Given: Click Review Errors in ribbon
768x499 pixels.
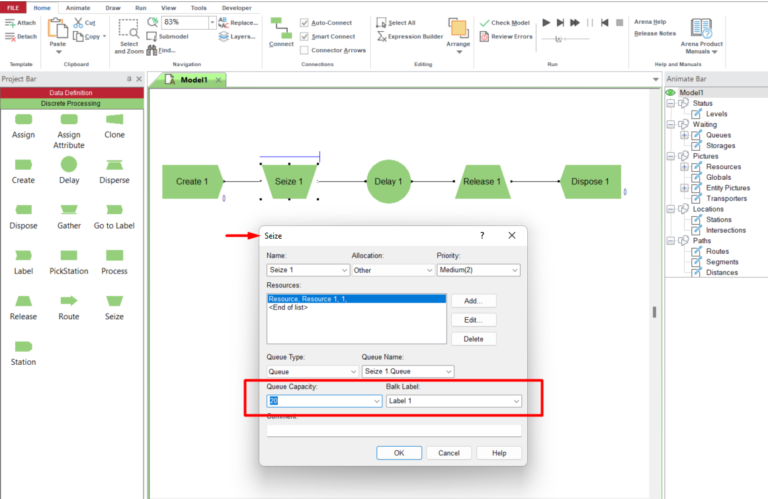Looking at the screenshot, I should pos(506,37).
